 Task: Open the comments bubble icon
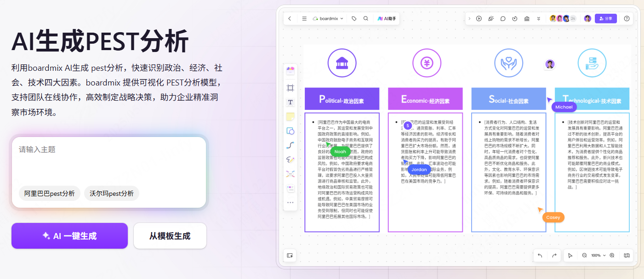(x=503, y=18)
